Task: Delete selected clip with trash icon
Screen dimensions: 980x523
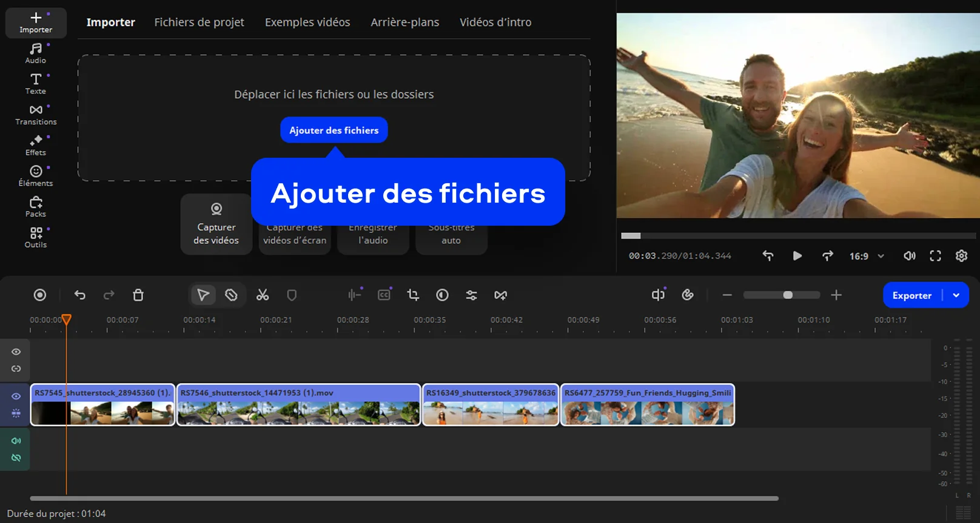Action: [138, 295]
